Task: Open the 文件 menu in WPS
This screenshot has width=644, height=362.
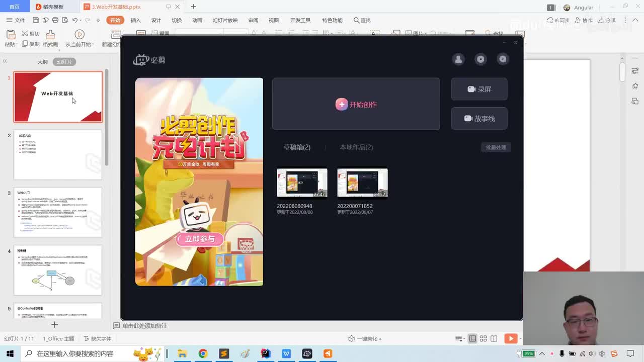Action: 16,20
